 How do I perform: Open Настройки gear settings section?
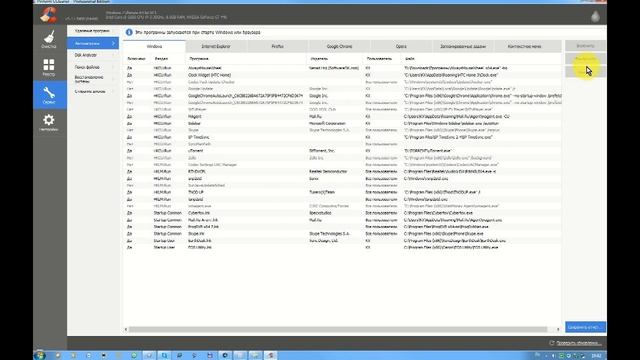click(49, 122)
